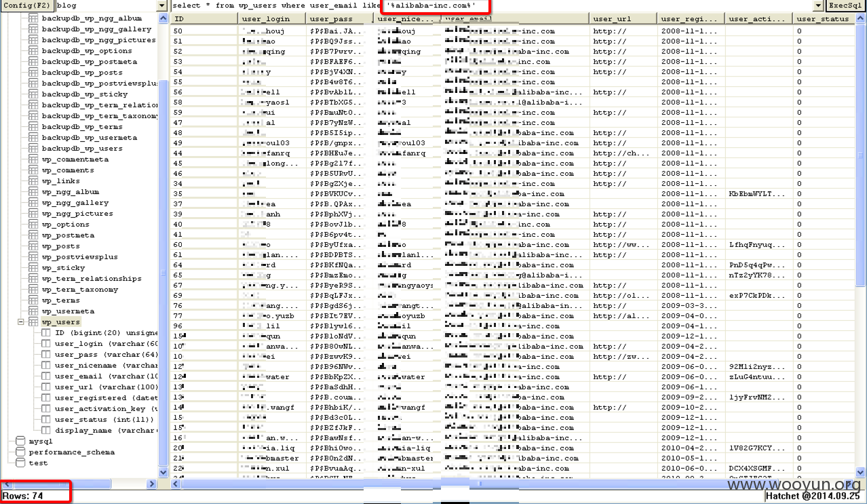Select user_activation_key column node
Image resolution: width=867 pixels, height=504 pixels.
[x=106, y=409]
